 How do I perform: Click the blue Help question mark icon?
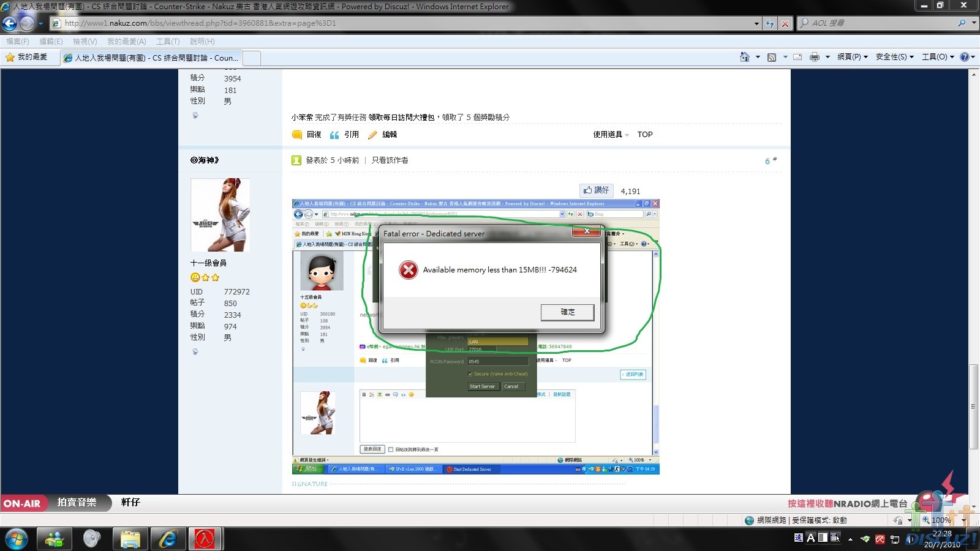(x=964, y=57)
